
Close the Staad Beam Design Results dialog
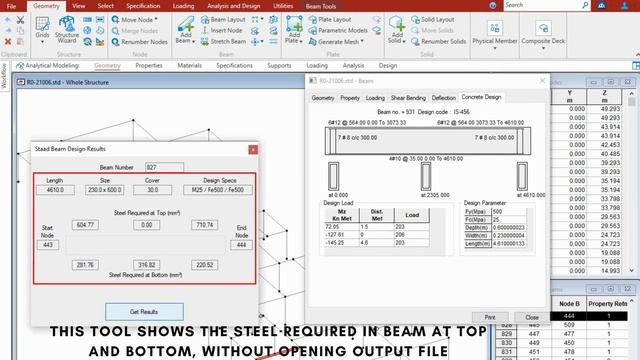pos(253,150)
